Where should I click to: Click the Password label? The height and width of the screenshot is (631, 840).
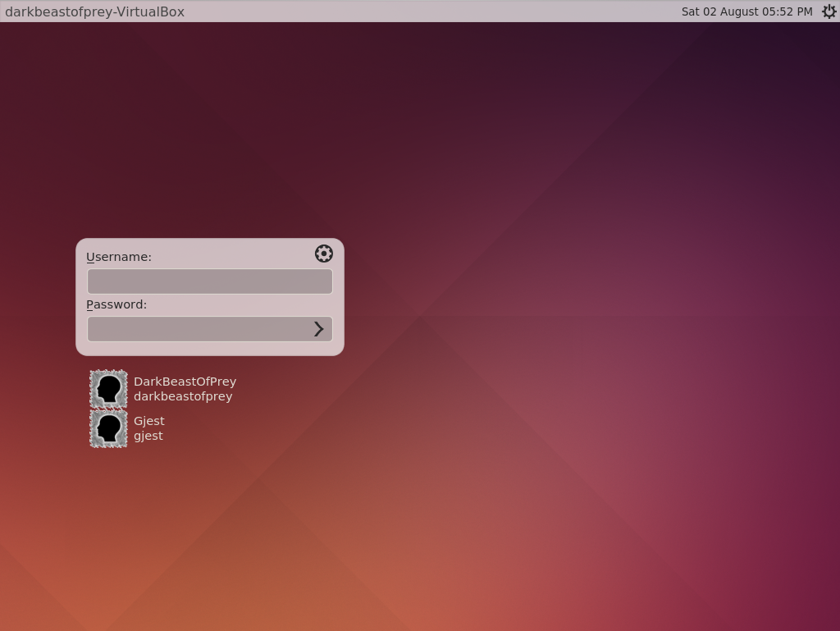coord(116,304)
